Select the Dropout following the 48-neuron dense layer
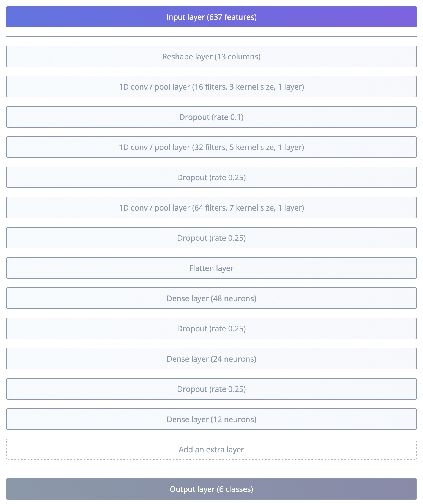The width and height of the screenshot is (423, 504). [x=211, y=329]
